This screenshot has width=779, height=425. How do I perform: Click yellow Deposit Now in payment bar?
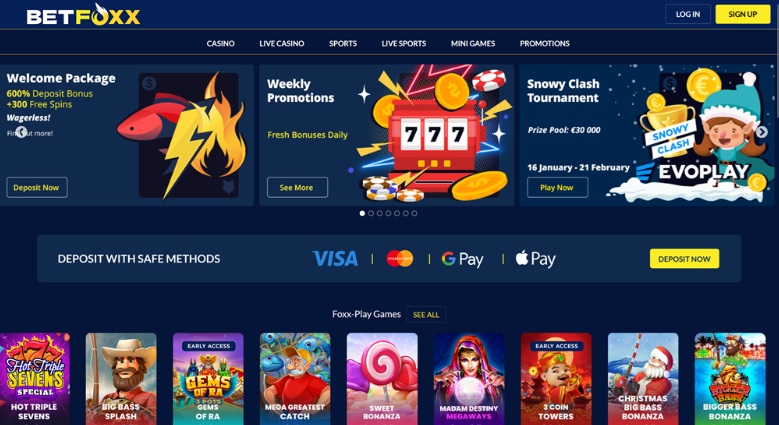pyautogui.click(x=684, y=258)
